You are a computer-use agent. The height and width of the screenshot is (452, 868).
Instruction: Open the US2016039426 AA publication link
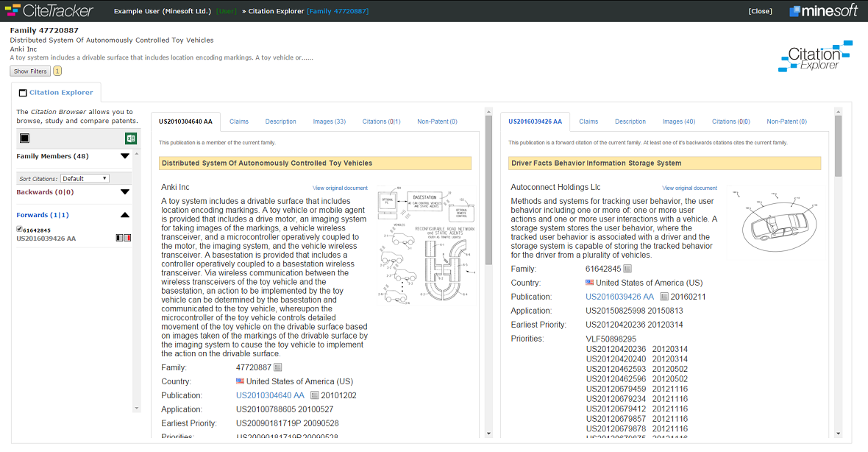[x=620, y=297]
